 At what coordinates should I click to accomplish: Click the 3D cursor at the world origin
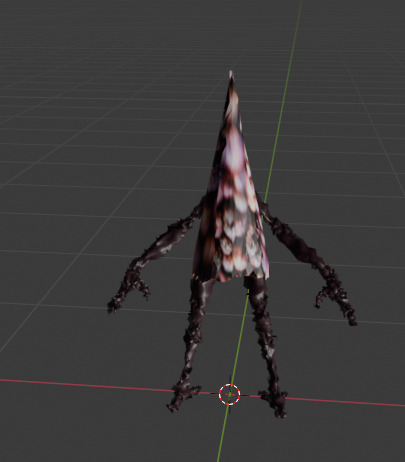click(x=229, y=394)
